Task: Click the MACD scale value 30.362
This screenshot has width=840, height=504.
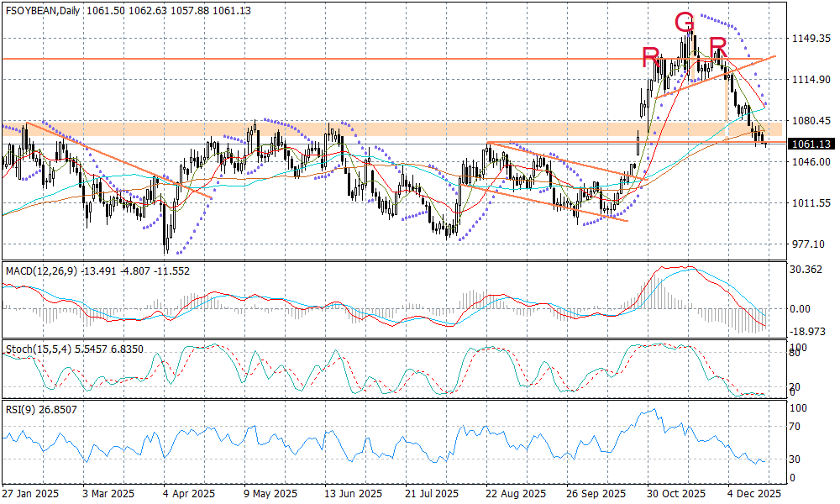Action: [809, 270]
